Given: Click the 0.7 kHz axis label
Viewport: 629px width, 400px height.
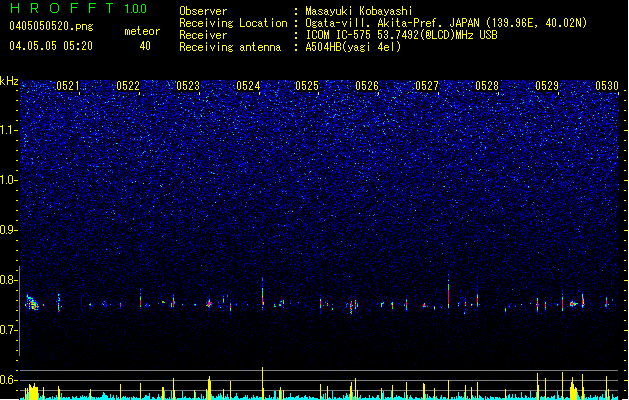Looking at the screenshot, I should pos(8,330).
